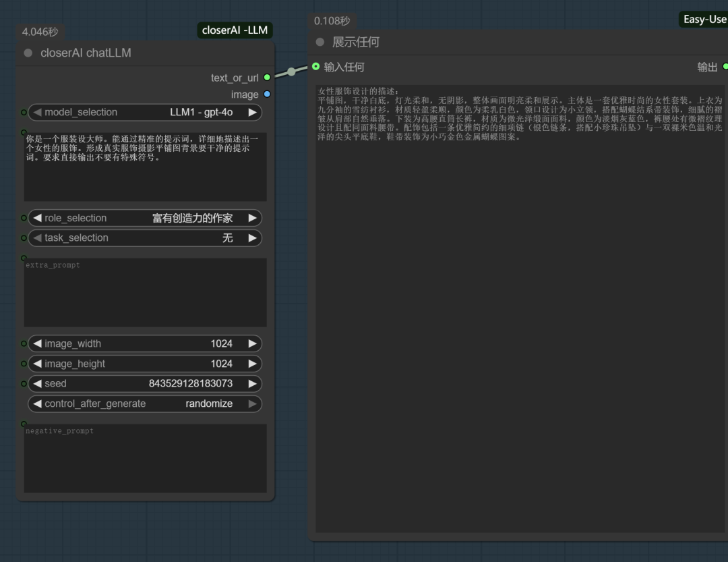This screenshot has width=728, height=562.
Task: Open the task_selection 无 combo
Action: 145,238
